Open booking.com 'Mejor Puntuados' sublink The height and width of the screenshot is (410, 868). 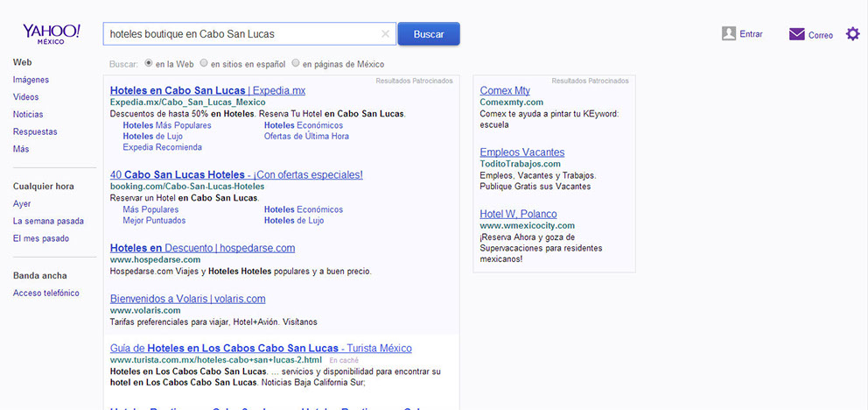[x=155, y=221]
